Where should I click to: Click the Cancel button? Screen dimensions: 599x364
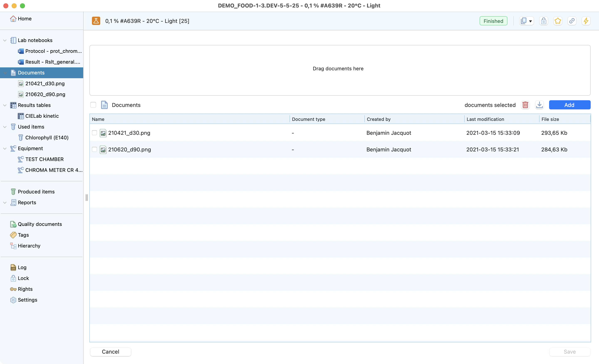(x=110, y=352)
